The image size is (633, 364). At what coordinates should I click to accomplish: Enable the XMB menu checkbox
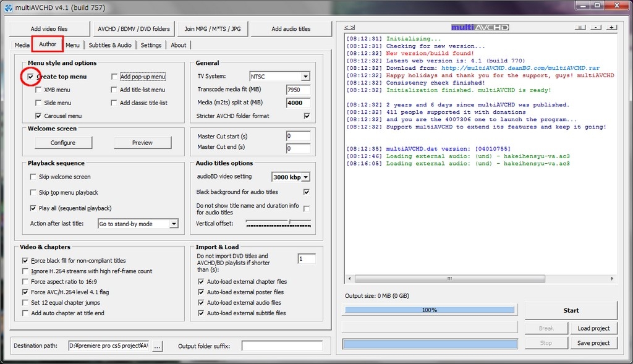click(38, 90)
